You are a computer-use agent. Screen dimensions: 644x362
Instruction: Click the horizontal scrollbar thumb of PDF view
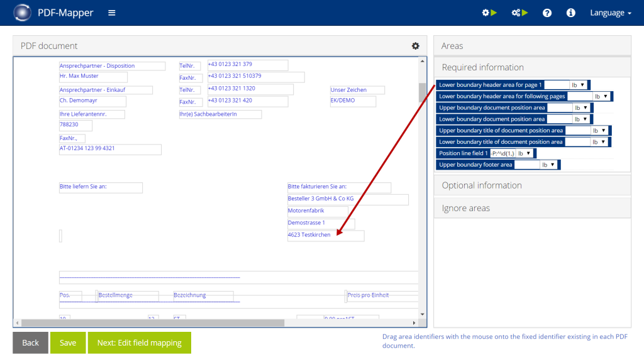(x=153, y=323)
